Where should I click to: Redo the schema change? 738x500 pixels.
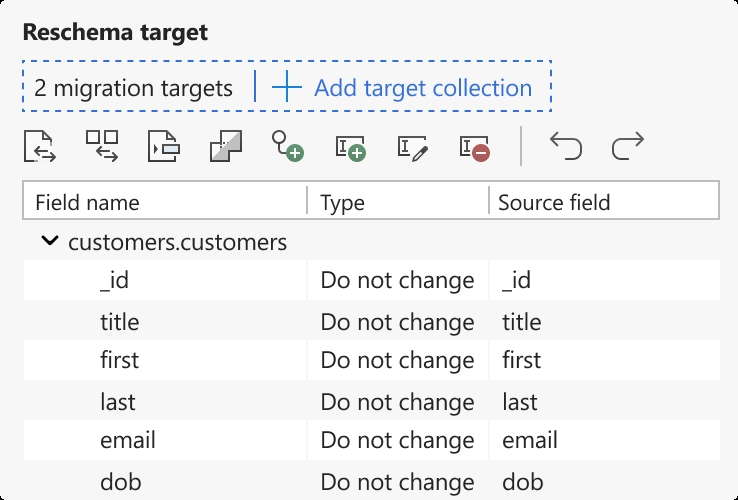point(627,145)
